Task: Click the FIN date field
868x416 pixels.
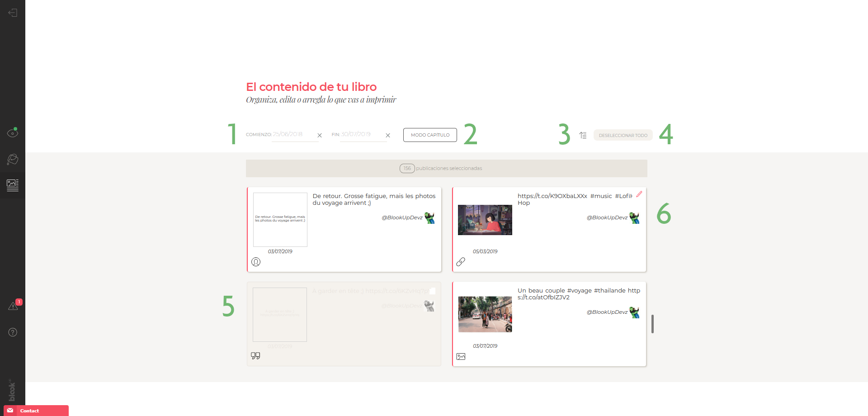Action: 362,134
